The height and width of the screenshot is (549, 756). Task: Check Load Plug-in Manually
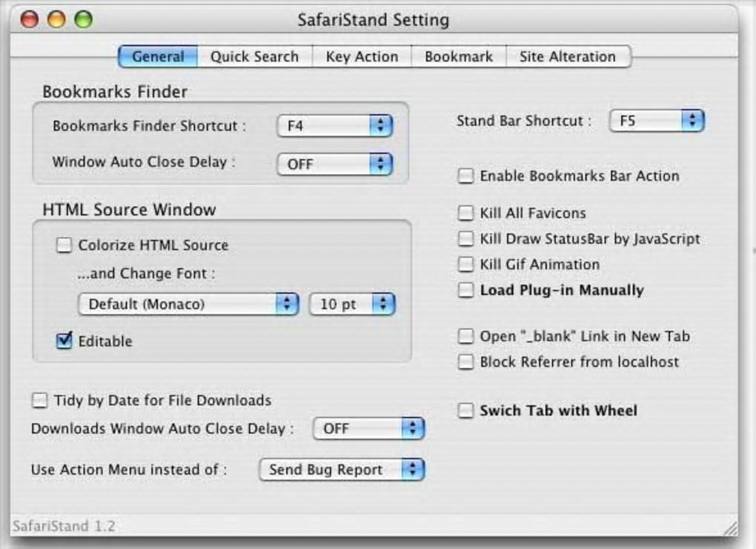pyautogui.click(x=465, y=290)
